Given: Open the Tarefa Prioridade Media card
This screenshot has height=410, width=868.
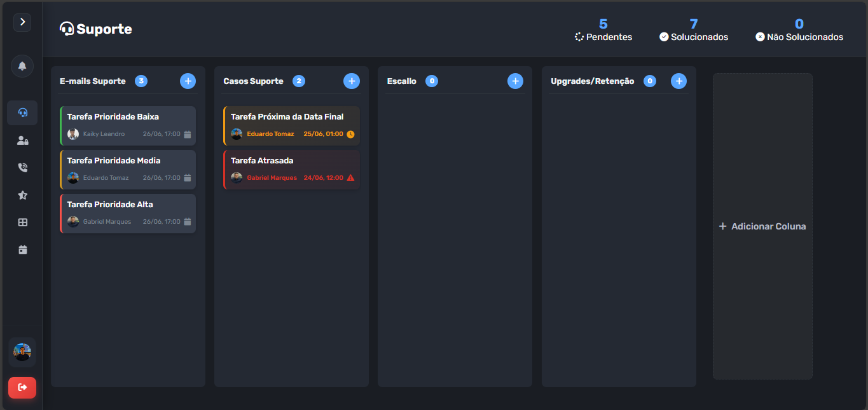Looking at the screenshot, I should click(128, 170).
